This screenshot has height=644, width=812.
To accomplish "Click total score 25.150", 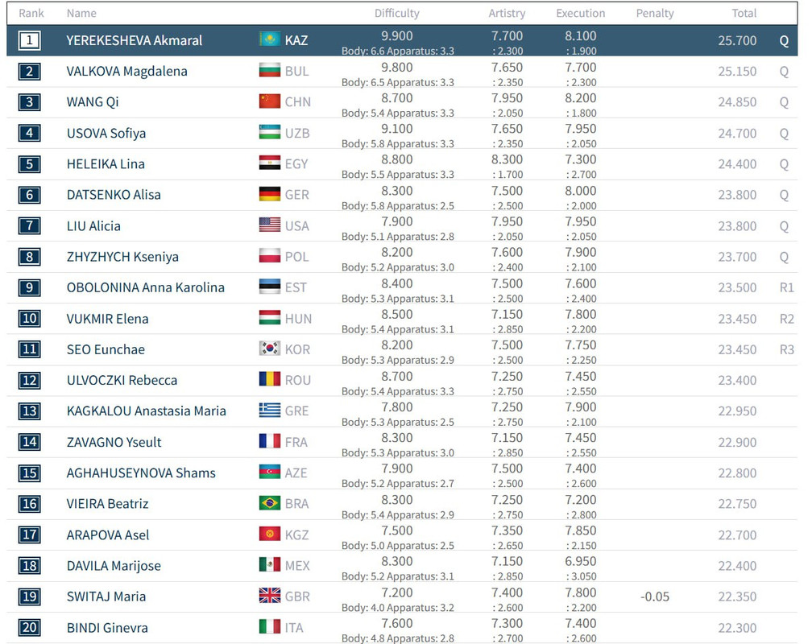I will [737, 72].
